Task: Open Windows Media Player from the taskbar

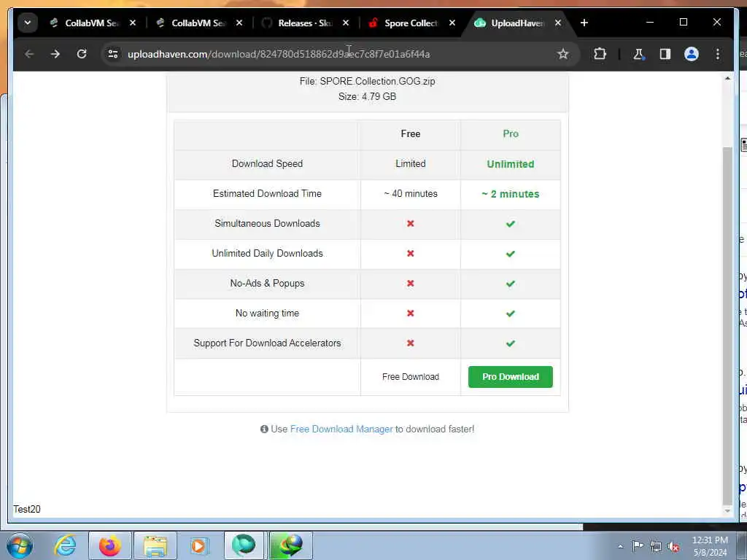Action: click(x=200, y=545)
